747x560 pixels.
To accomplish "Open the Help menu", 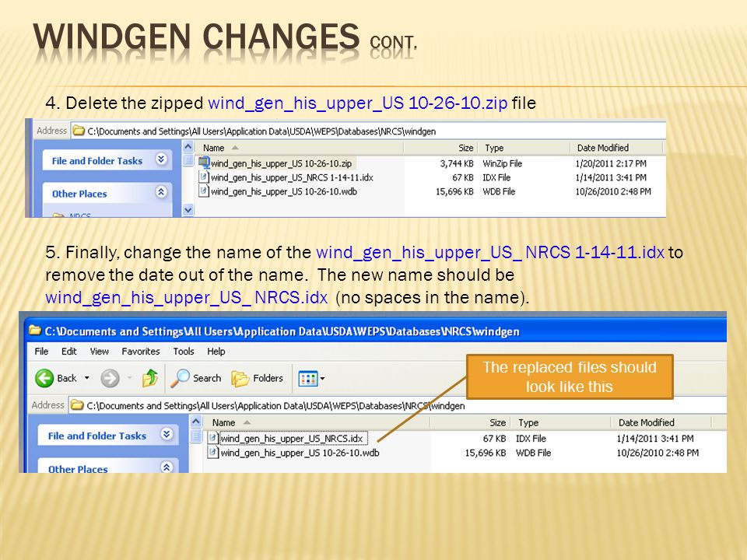I will (x=216, y=352).
